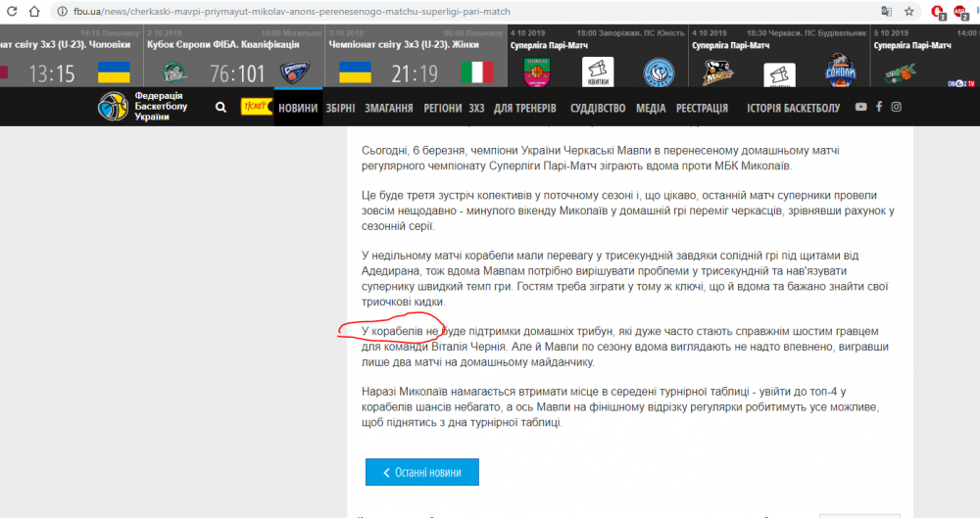Go to ДЛЯ ТРЕНЕРІВ section
The height and width of the screenshot is (518, 980).
[525, 108]
